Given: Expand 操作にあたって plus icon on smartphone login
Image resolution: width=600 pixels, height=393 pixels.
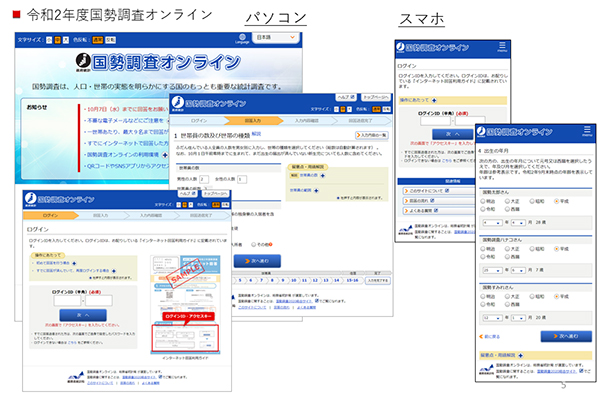Looking at the screenshot, I should tap(434, 100).
